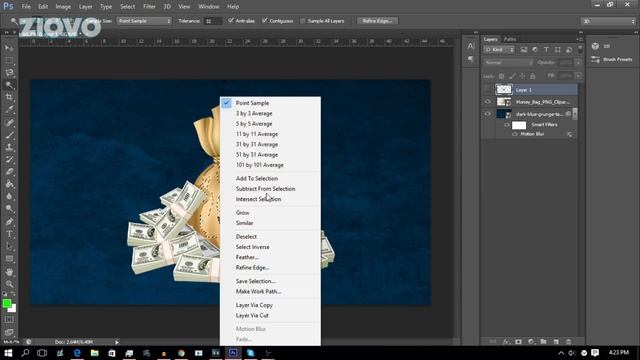
Task: Hide the Money_Bag_PNG layer
Action: point(488,102)
